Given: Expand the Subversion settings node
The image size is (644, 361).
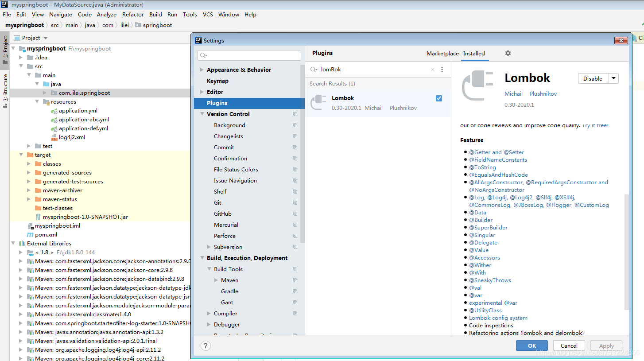Looking at the screenshot, I should tap(209, 247).
